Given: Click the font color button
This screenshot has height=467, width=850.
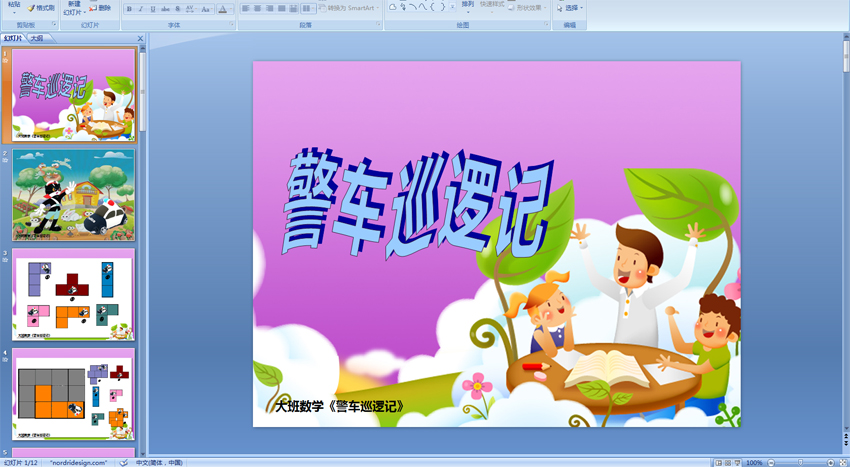Looking at the screenshot, I should pos(224,9).
